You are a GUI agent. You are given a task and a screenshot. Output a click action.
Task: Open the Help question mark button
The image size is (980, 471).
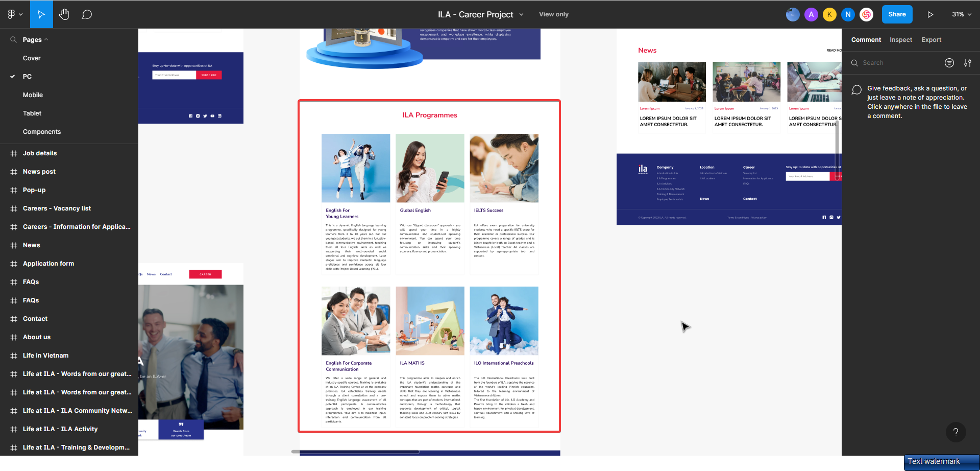click(x=955, y=432)
